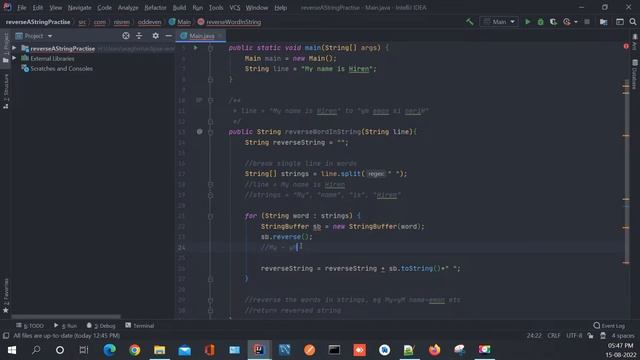
Task: Open the Analyze menu
Action: (128, 8)
